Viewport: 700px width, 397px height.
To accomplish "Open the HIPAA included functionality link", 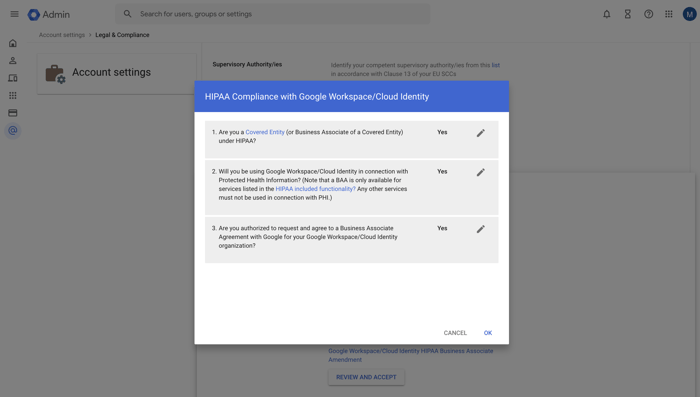I will coord(315,189).
